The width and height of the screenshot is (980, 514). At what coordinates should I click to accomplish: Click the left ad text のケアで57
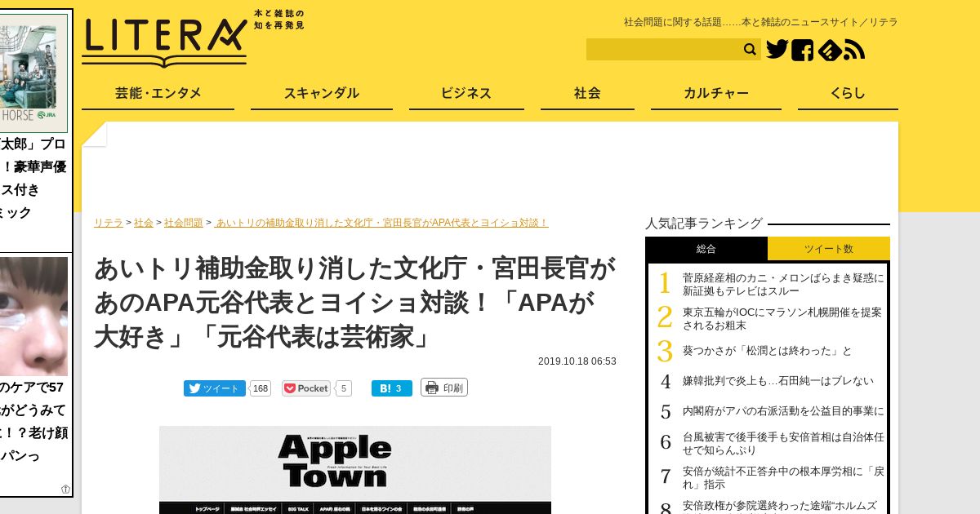(x=32, y=388)
